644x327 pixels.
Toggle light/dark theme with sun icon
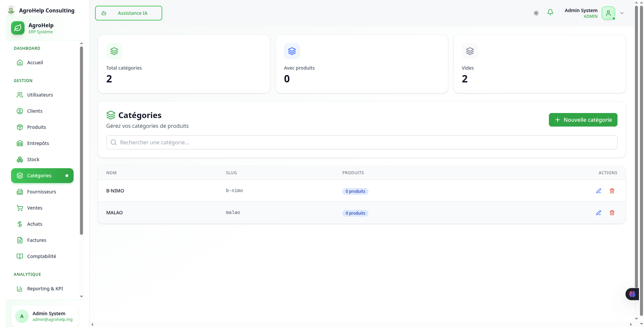536,13
